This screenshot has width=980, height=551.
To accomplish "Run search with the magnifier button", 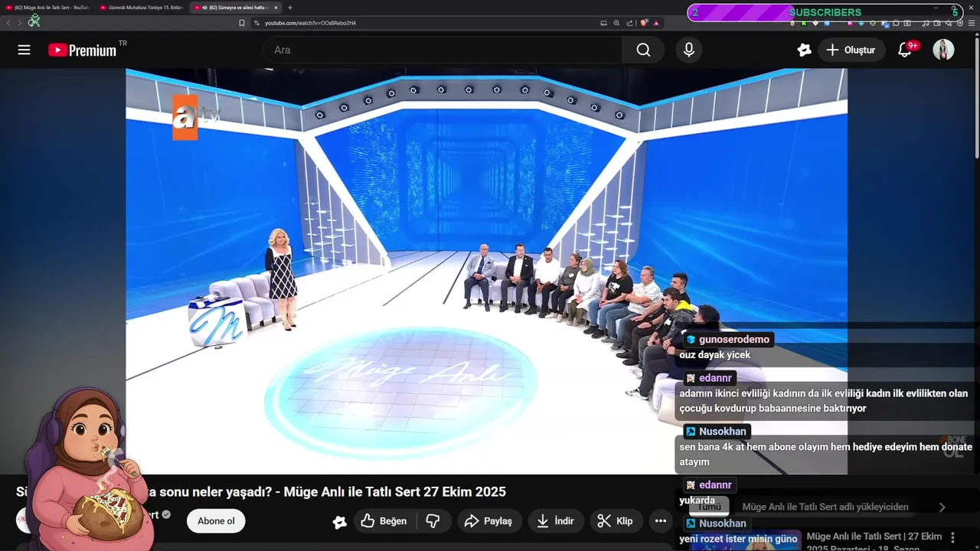I will coord(643,50).
